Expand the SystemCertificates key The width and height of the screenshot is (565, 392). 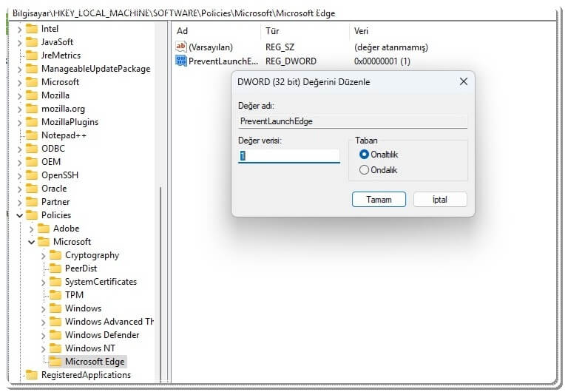tap(43, 282)
